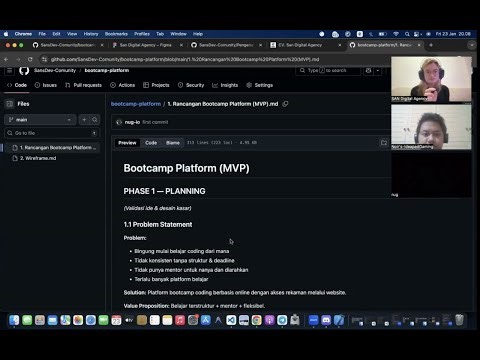Open Music from the dock
480x360 pixels.
click(x=180, y=320)
